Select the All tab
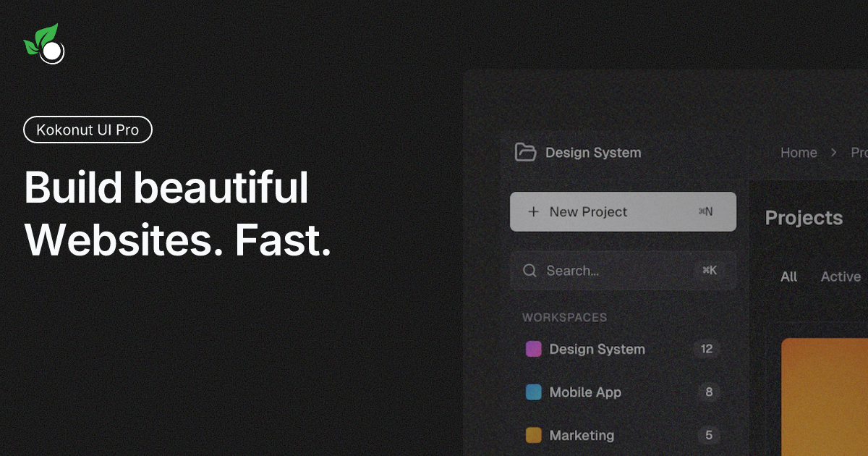 (x=788, y=276)
